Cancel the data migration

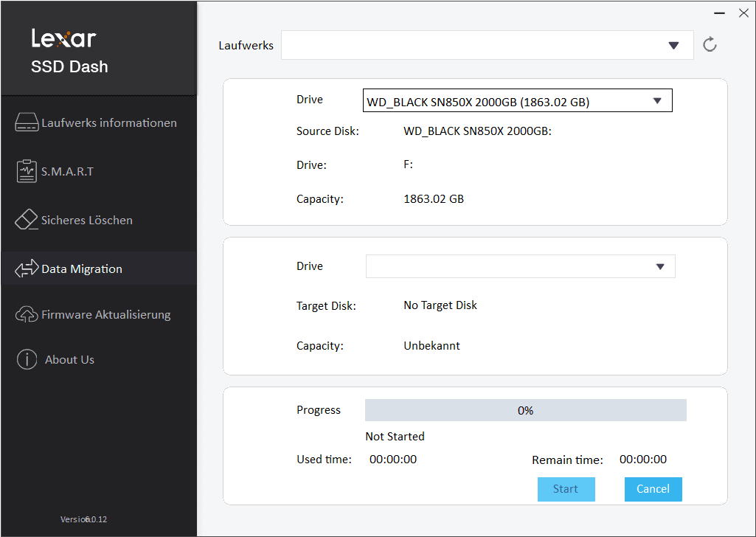653,489
